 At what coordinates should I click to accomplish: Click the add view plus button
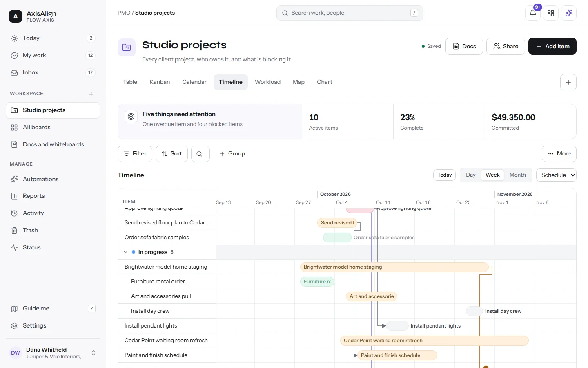point(568,82)
